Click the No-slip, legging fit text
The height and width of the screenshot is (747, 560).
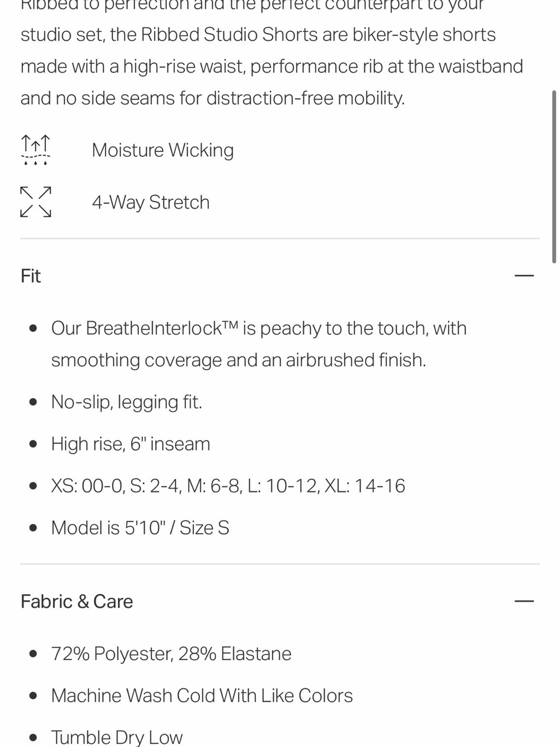[x=127, y=402]
